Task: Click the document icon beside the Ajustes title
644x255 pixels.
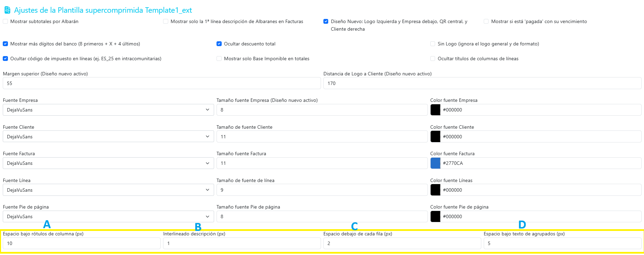Action: coord(7,10)
